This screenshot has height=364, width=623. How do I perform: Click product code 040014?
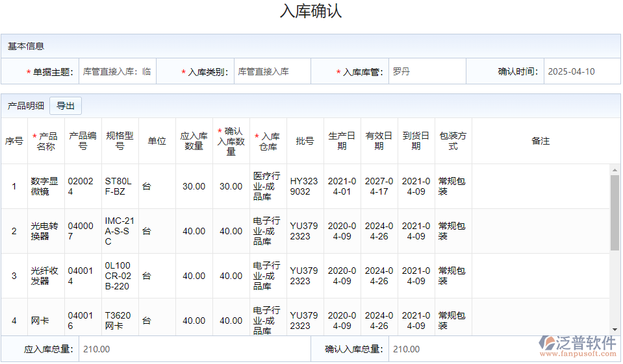click(x=83, y=276)
